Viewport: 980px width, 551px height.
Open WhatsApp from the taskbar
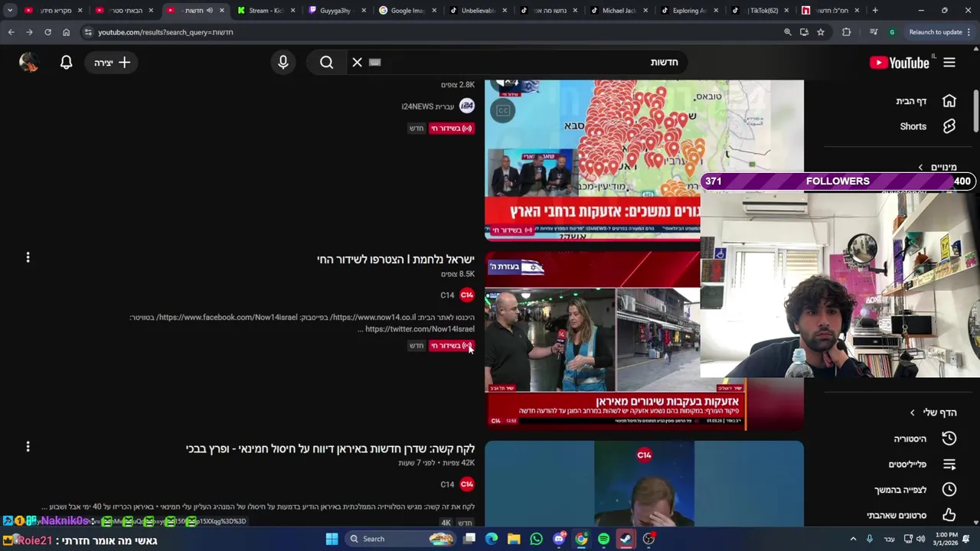click(536, 539)
